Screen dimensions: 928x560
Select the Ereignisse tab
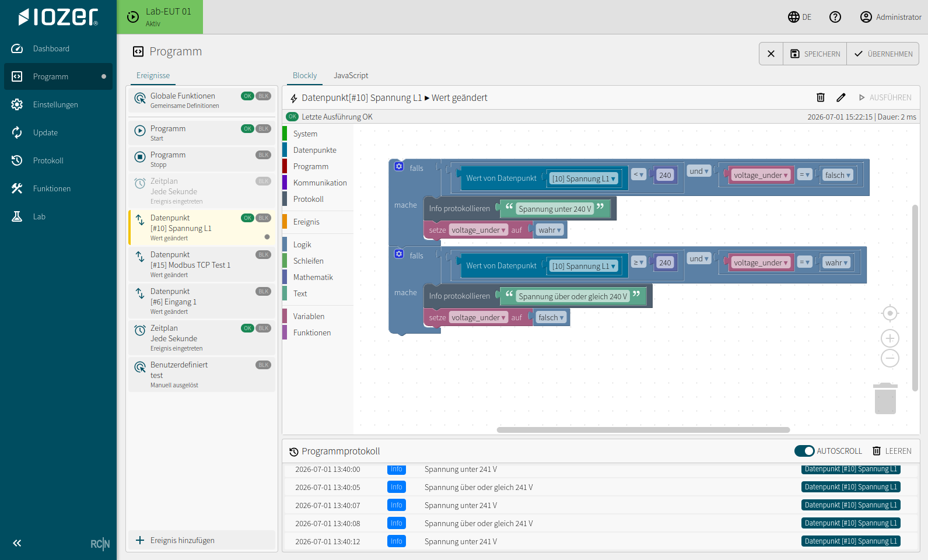tap(153, 75)
